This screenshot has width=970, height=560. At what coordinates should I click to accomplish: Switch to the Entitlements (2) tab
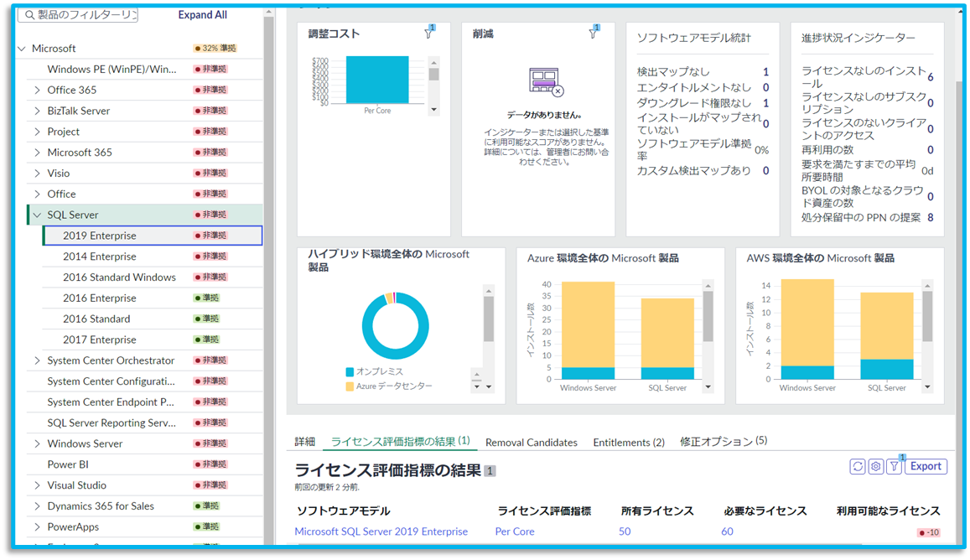click(x=629, y=442)
